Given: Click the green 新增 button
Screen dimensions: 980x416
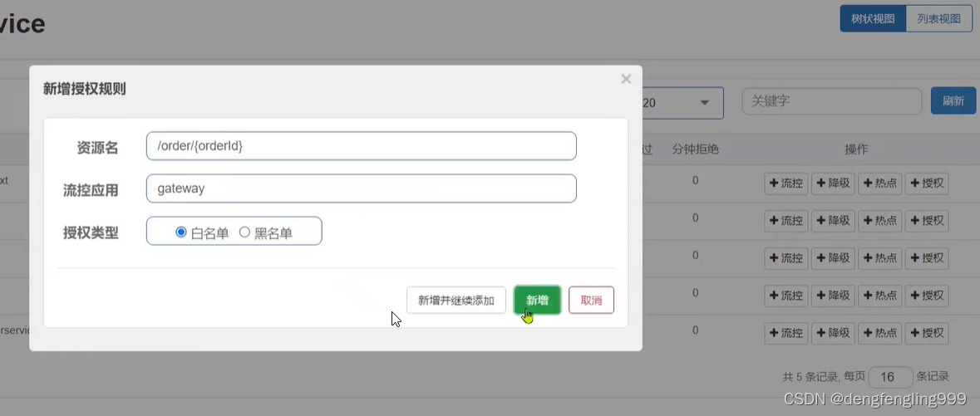Looking at the screenshot, I should (x=537, y=300).
